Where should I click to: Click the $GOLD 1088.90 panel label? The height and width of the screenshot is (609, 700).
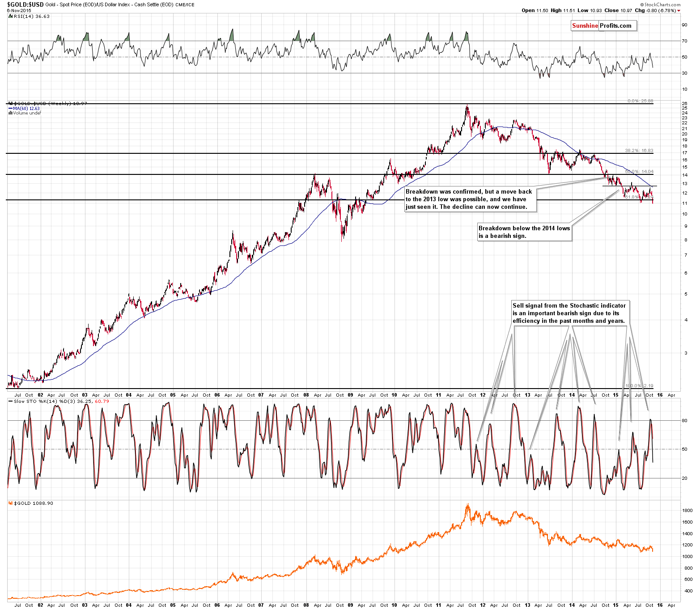click(34, 503)
